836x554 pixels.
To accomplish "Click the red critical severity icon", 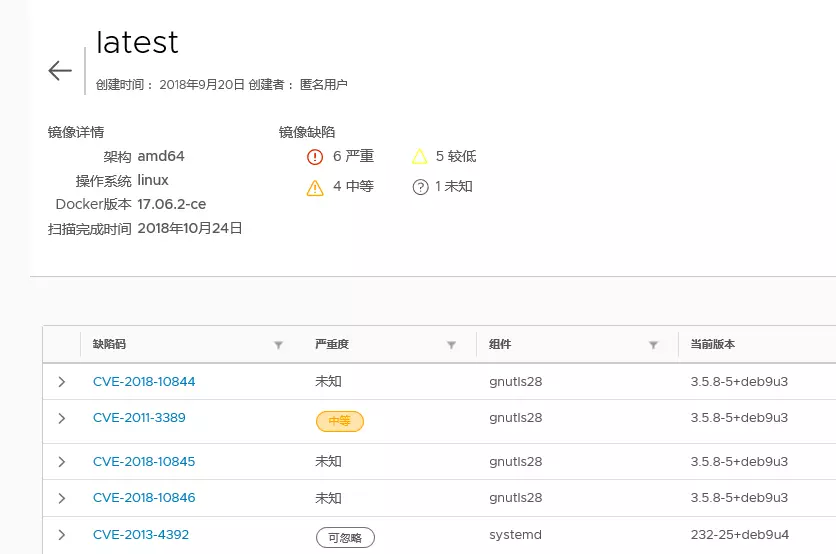I will pos(315,157).
